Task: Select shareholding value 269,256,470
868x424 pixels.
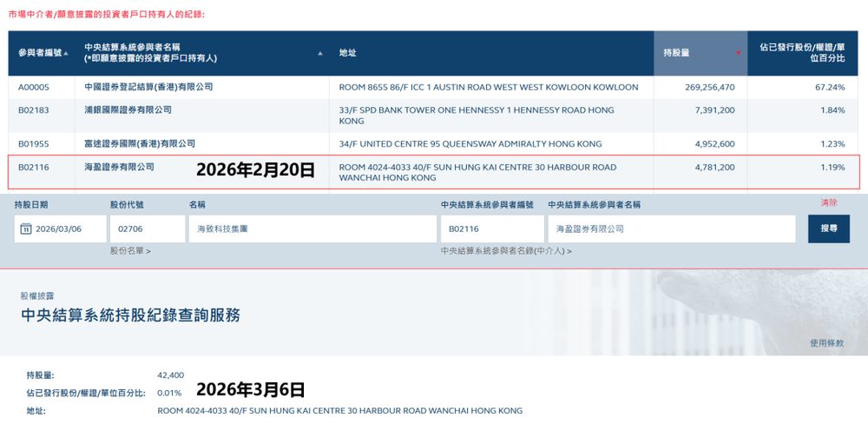Action: [x=710, y=87]
